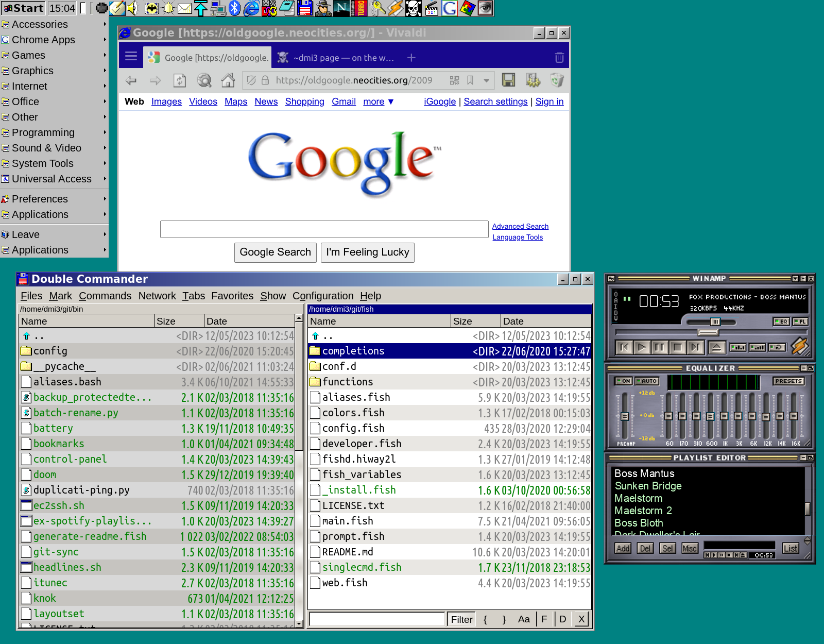The width and height of the screenshot is (824, 644).
Task: Click the Bluetooth tray icon
Action: coord(235,8)
